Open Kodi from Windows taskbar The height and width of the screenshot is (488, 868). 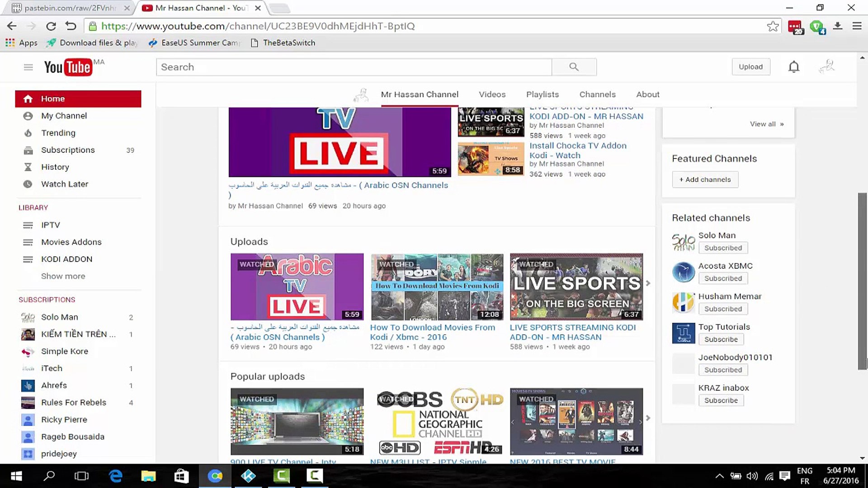pyautogui.click(x=248, y=476)
